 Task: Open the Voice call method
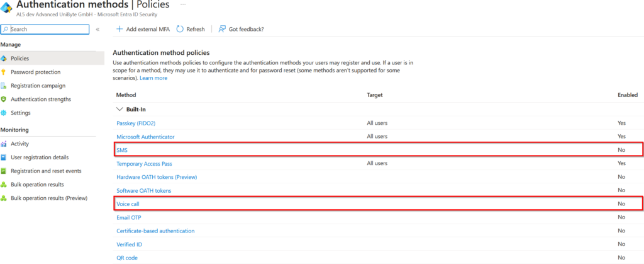(128, 204)
